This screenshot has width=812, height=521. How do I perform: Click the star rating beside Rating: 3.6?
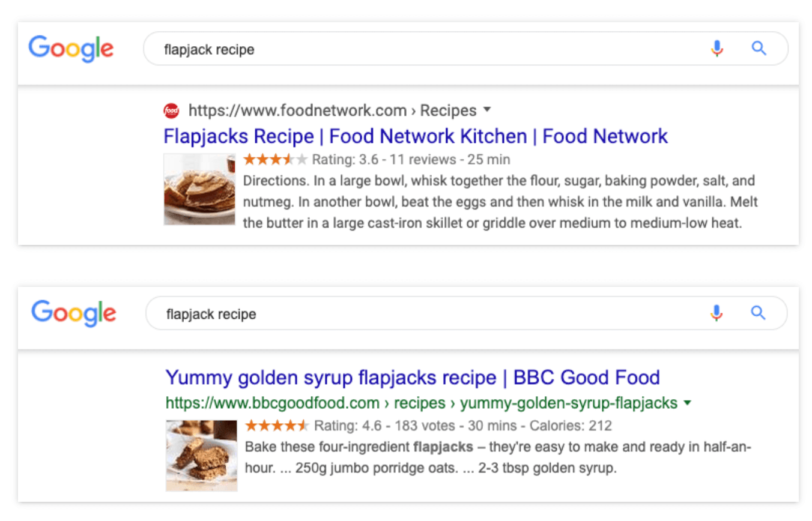(x=276, y=160)
